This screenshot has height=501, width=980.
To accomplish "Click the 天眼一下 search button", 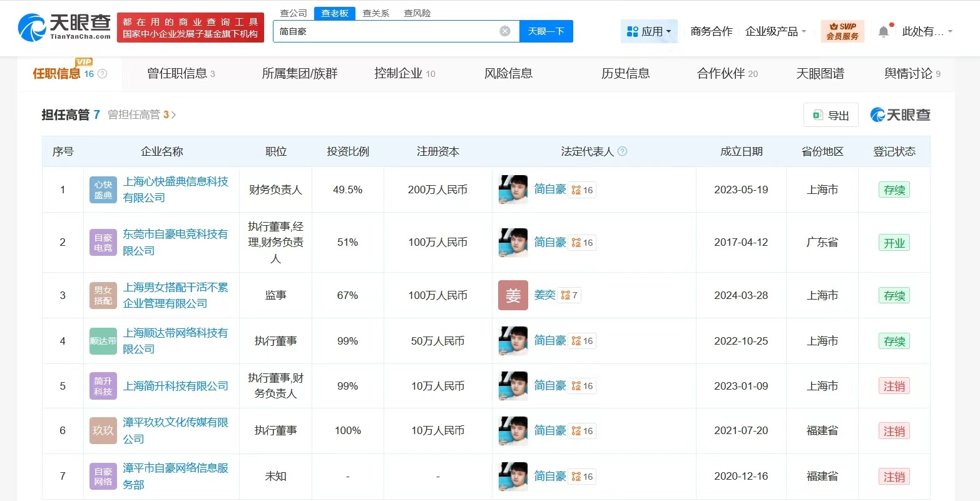I will (x=546, y=30).
